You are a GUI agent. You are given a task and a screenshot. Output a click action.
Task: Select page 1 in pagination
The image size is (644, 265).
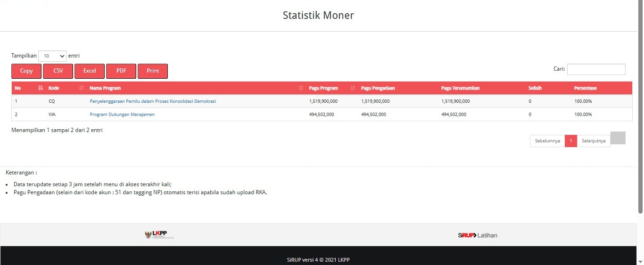click(571, 141)
